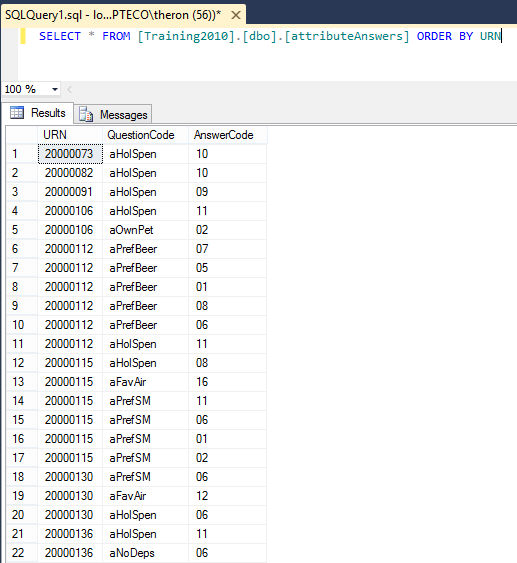The width and height of the screenshot is (517, 563).
Task: Switch to the Messages tab
Action: click(113, 115)
